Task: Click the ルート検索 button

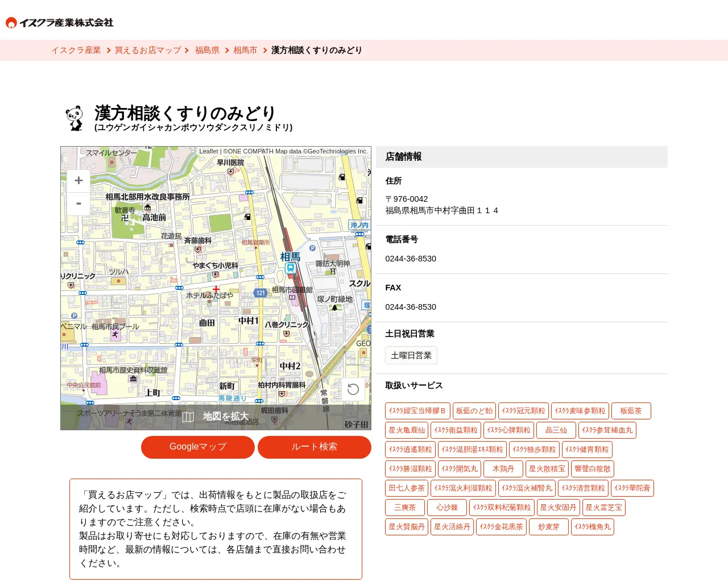Action: click(x=315, y=447)
